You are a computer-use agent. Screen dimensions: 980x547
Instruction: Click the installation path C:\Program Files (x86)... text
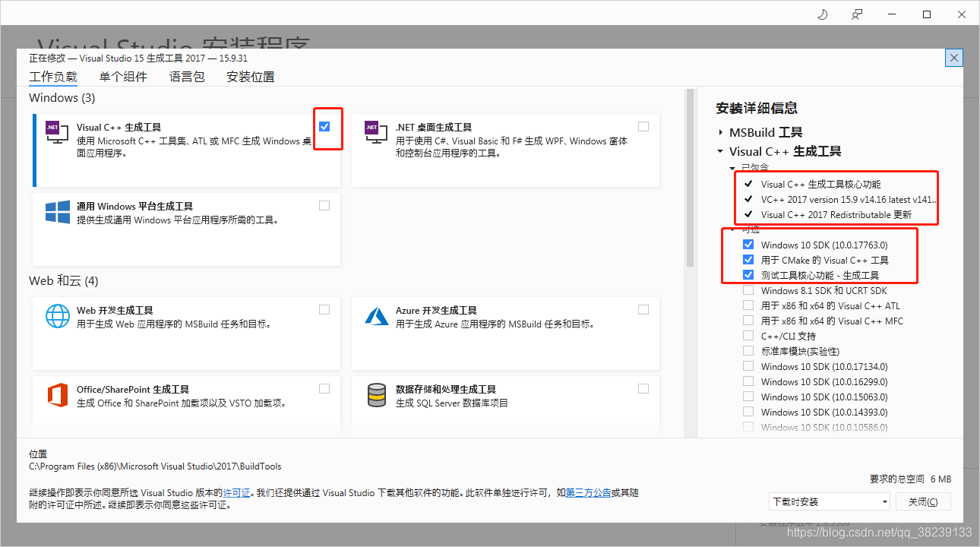(x=155, y=466)
